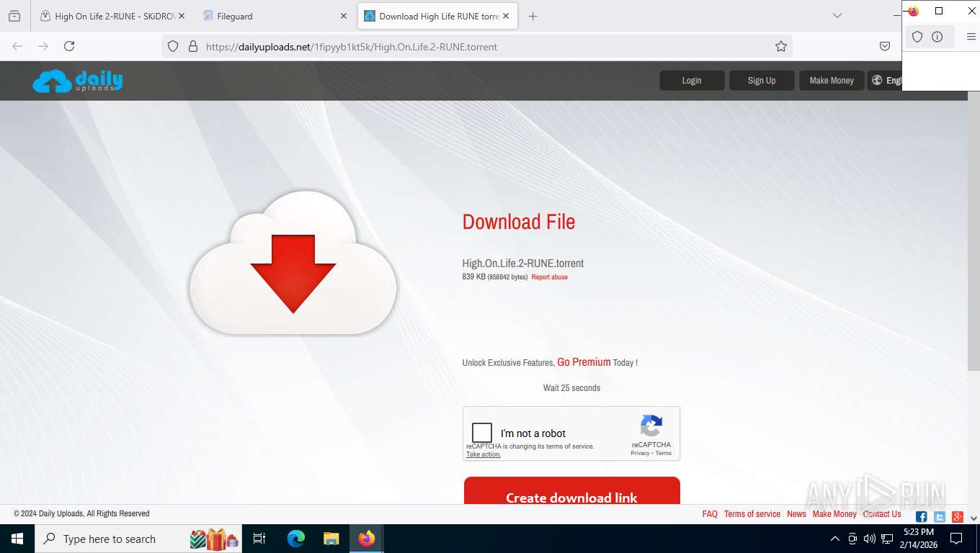Select the Download High Life RUNE torrent tab
The image size is (980, 553).
coord(437,16)
